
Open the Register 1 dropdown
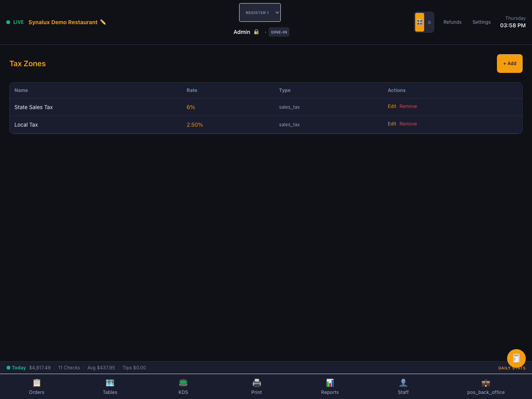point(260,12)
